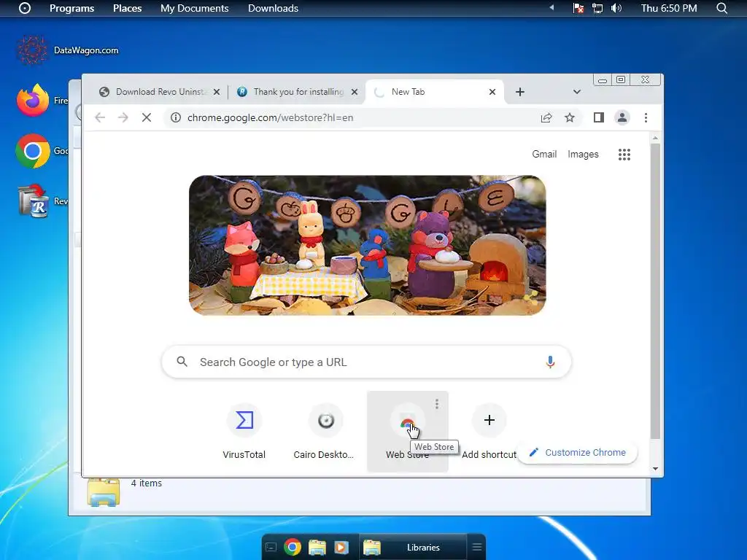Open Chrome from the taskbar
Viewport: 747px width, 560px height.
(x=293, y=547)
